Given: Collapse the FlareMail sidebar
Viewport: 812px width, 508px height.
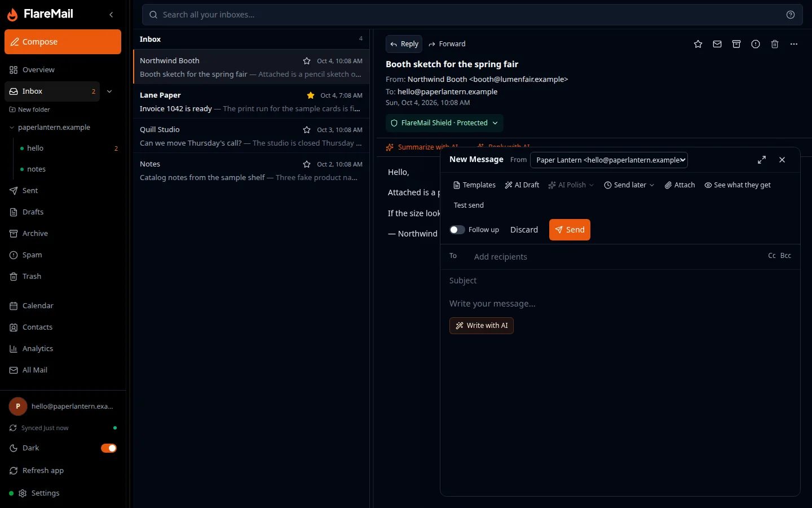Looking at the screenshot, I should [111, 15].
